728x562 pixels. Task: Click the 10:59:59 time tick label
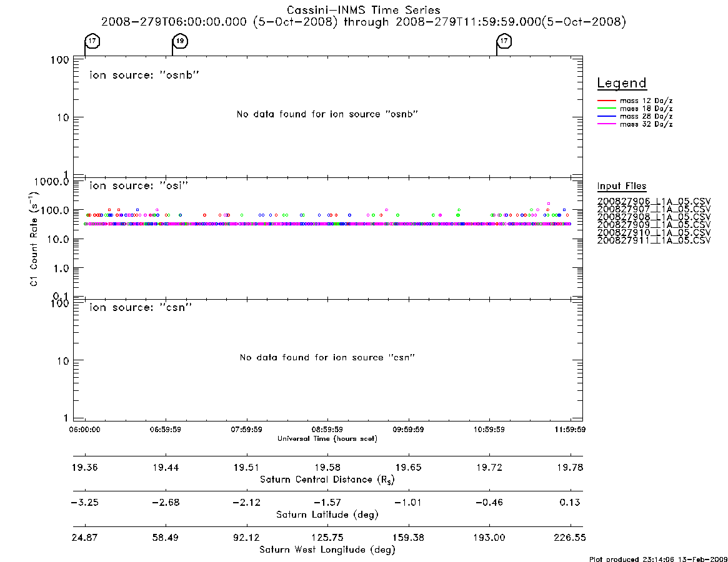[489, 430]
